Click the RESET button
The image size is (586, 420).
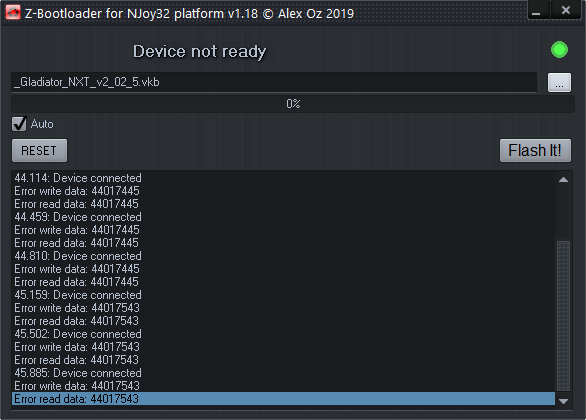coord(39,151)
